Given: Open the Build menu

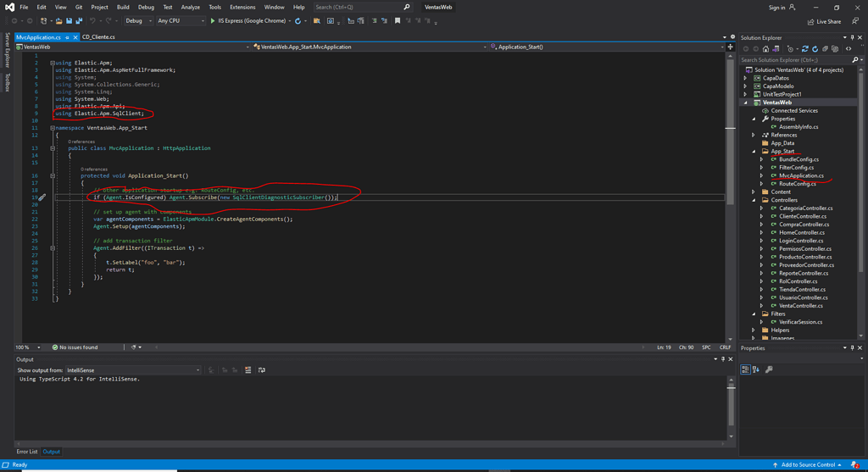Looking at the screenshot, I should click(x=123, y=7).
